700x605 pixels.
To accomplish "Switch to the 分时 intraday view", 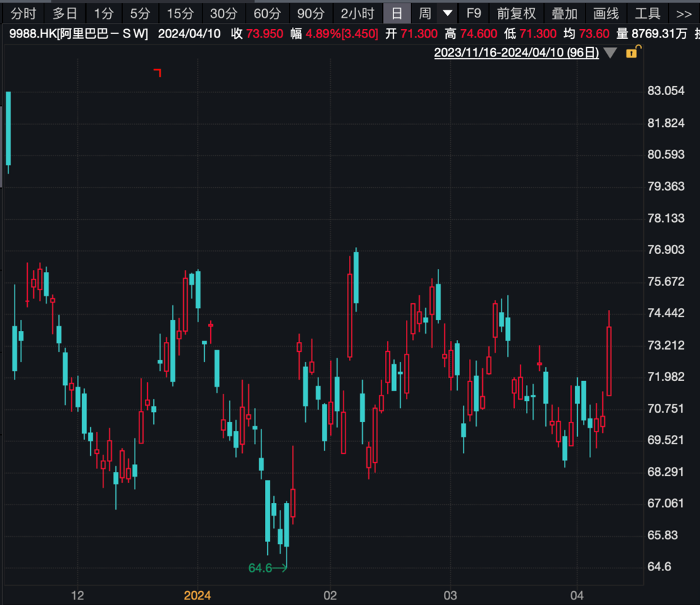I will pos(23,13).
